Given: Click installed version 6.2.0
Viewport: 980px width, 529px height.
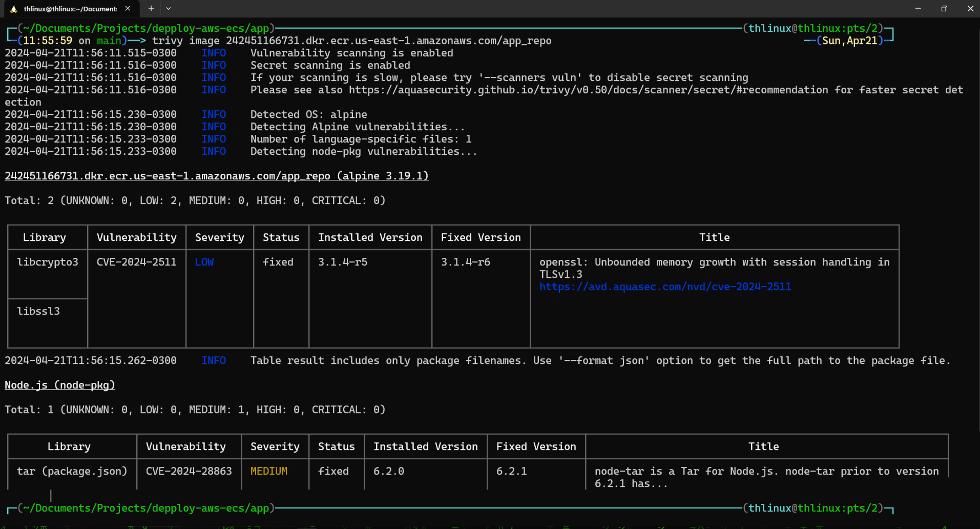Looking at the screenshot, I should [389, 471].
